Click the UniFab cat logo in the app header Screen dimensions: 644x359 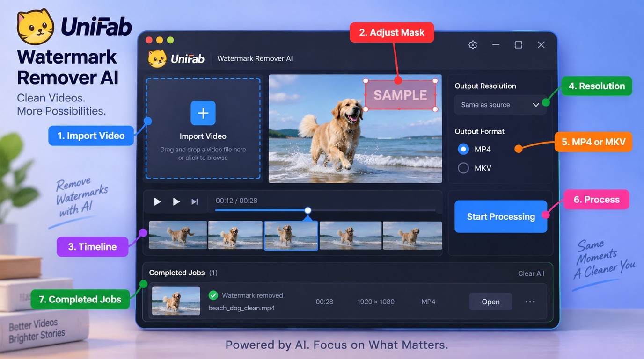pyautogui.click(x=157, y=59)
